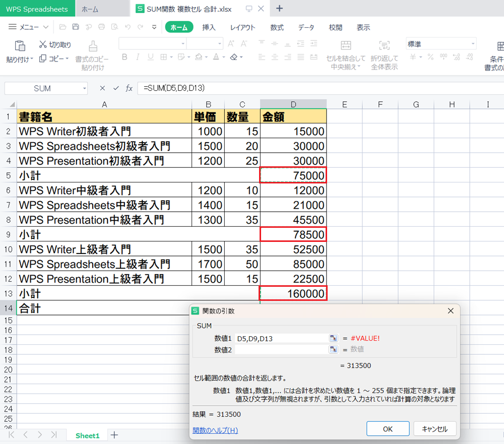Open print preview icon
Image resolution: width=504 pixels, height=444 pixels.
pos(114,27)
